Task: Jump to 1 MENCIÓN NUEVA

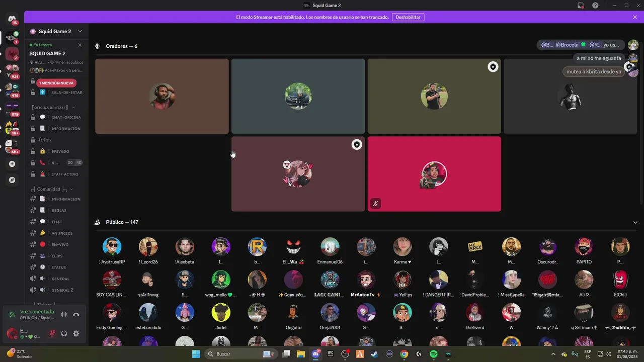Action: [56, 83]
